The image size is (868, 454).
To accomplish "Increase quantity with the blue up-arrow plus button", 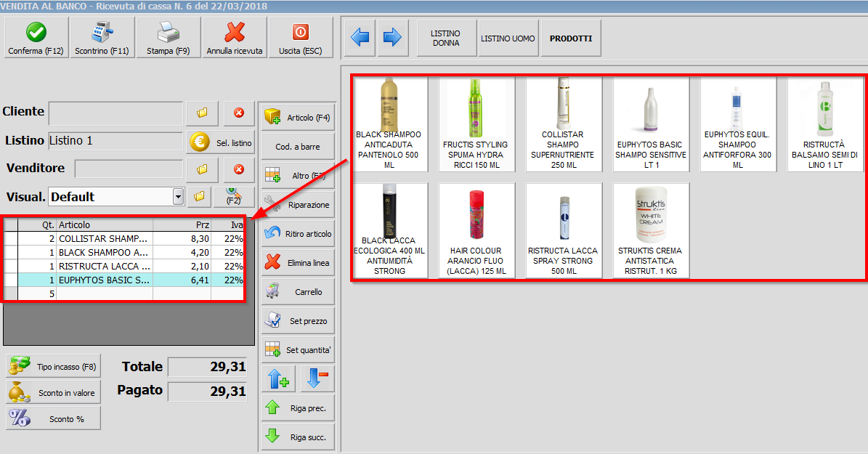I will (280, 379).
